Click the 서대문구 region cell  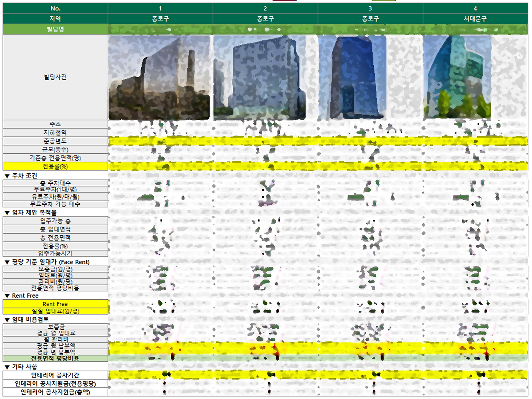pos(475,19)
